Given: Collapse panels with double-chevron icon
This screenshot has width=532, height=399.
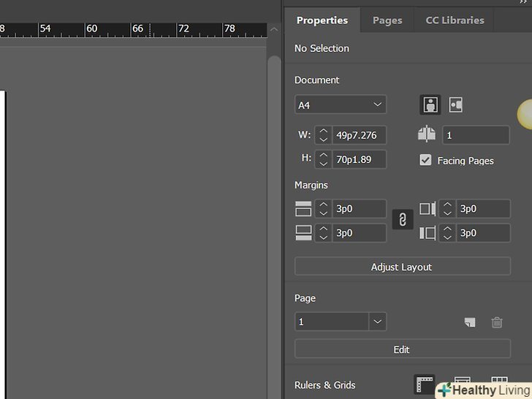Looking at the screenshot, I should 523,2.
